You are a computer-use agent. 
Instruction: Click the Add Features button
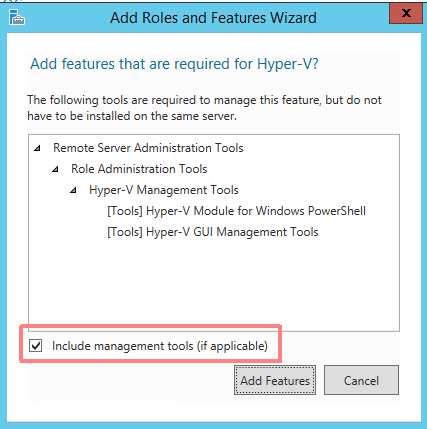(275, 380)
